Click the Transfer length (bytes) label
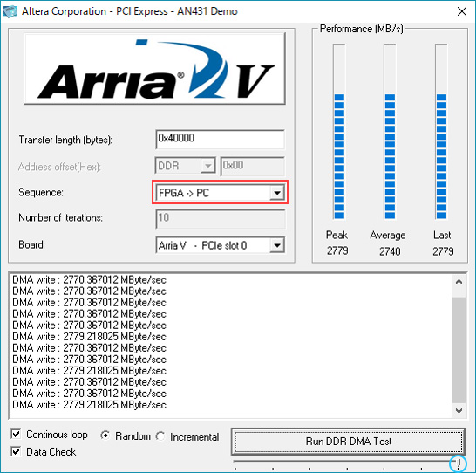Screen dimensions: 476x473 [x=65, y=140]
